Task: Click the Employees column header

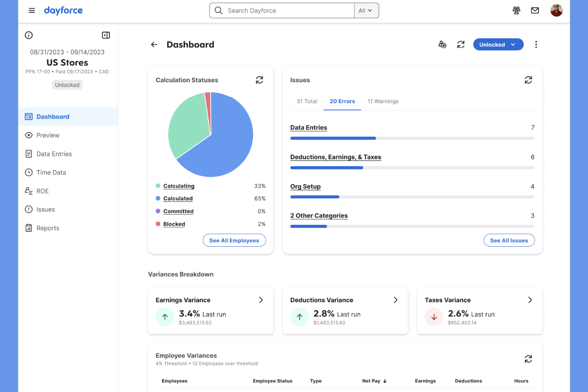Action: pos(174,381)
